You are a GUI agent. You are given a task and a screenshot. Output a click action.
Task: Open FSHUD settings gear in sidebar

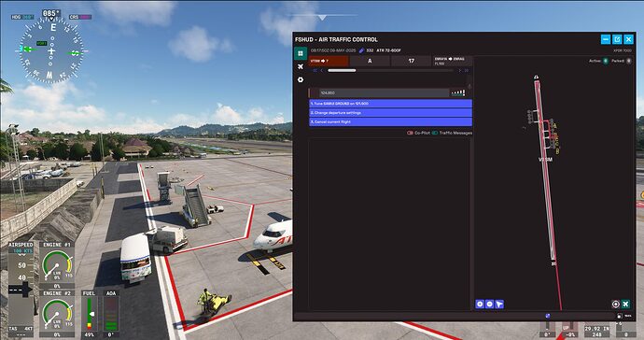[x=301, y=79]
